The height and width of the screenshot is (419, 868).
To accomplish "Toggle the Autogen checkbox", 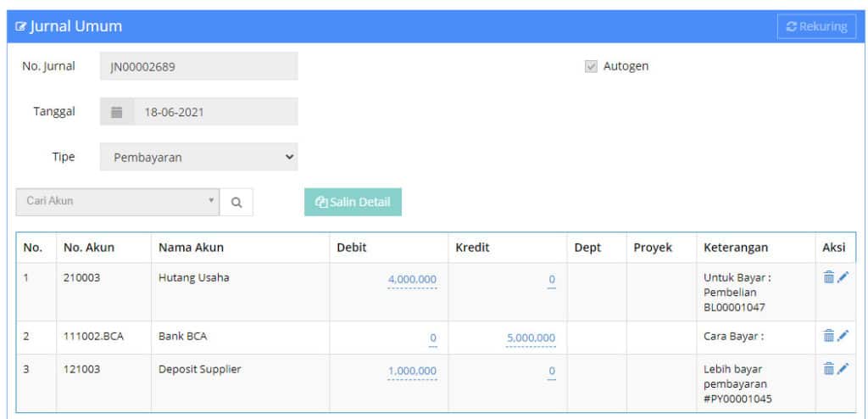I will click(x=591, y=66).
